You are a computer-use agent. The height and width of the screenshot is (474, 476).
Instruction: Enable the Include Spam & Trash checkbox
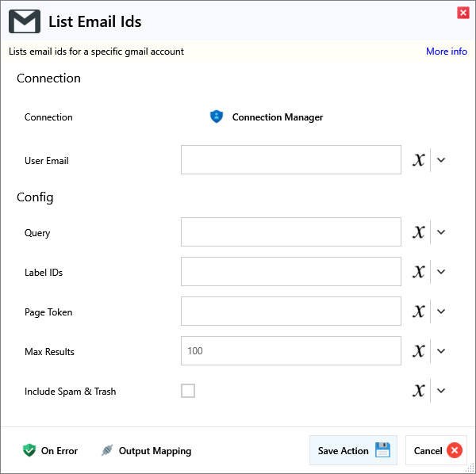[x=188, y=391]
